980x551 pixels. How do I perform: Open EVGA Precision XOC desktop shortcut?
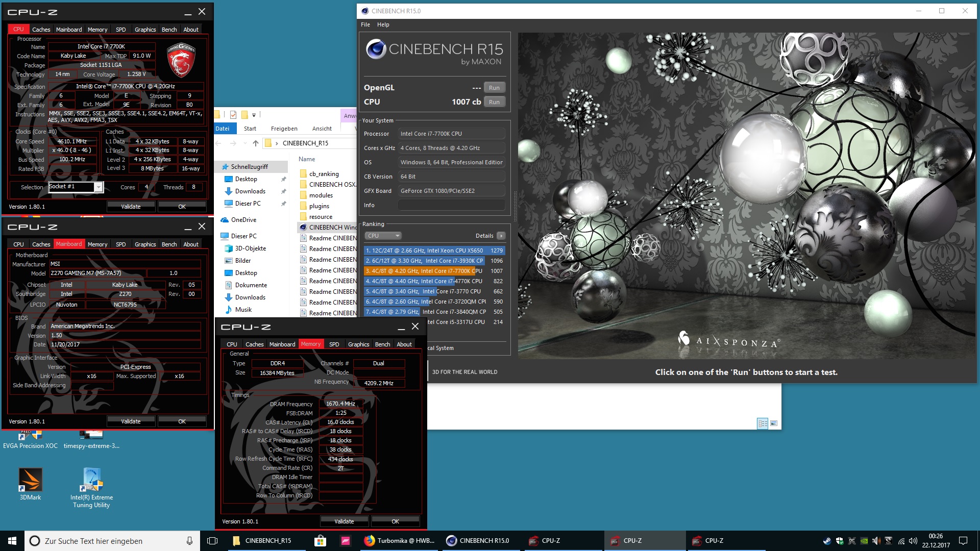tap(30, 440)
